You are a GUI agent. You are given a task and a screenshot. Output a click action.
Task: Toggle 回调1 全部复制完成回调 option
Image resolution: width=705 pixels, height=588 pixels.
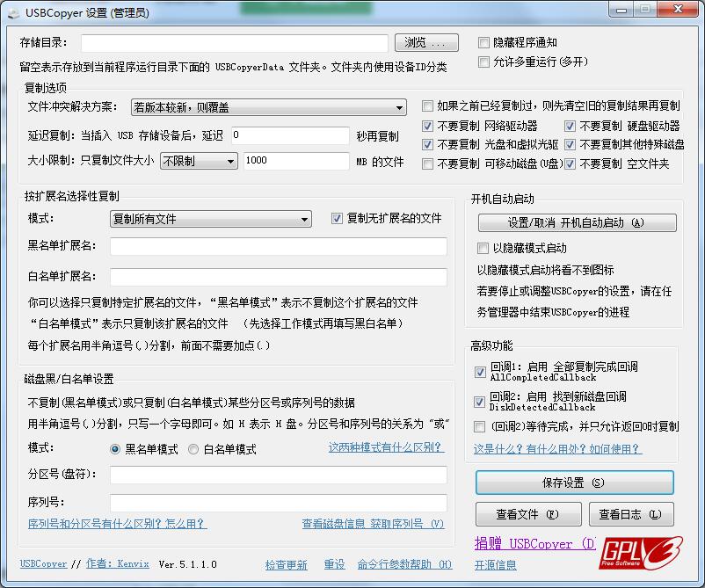pos(479,372)
